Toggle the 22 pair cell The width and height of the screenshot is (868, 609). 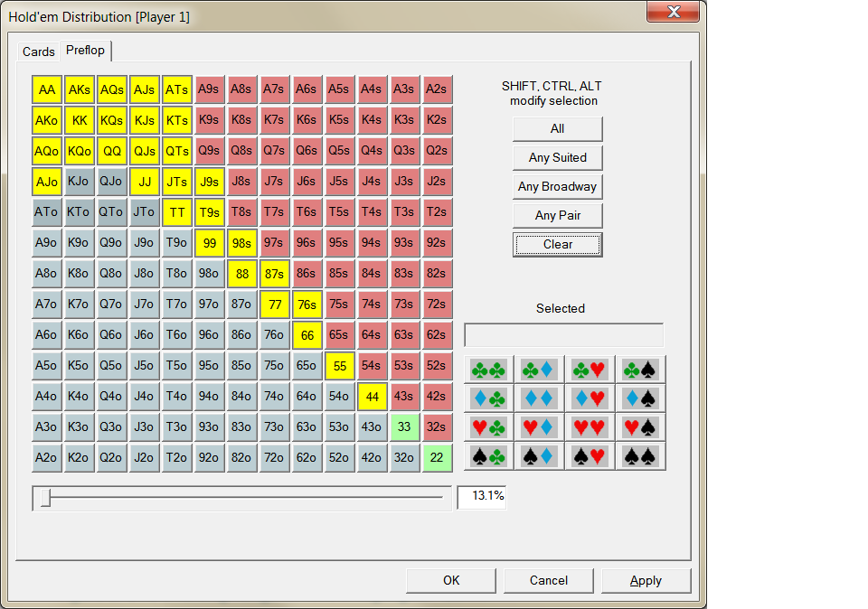point(437,457)
